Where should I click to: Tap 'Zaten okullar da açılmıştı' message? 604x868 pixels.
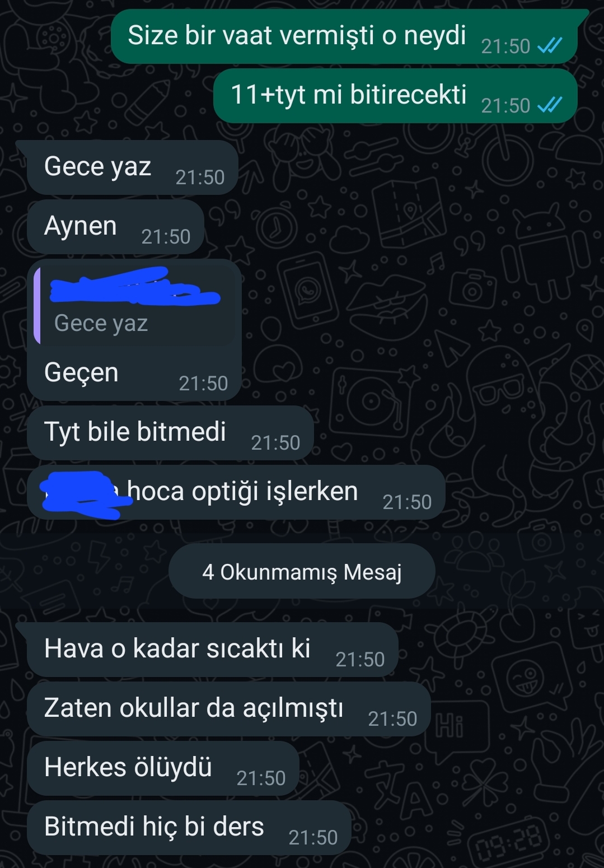[x=229, y=709]
